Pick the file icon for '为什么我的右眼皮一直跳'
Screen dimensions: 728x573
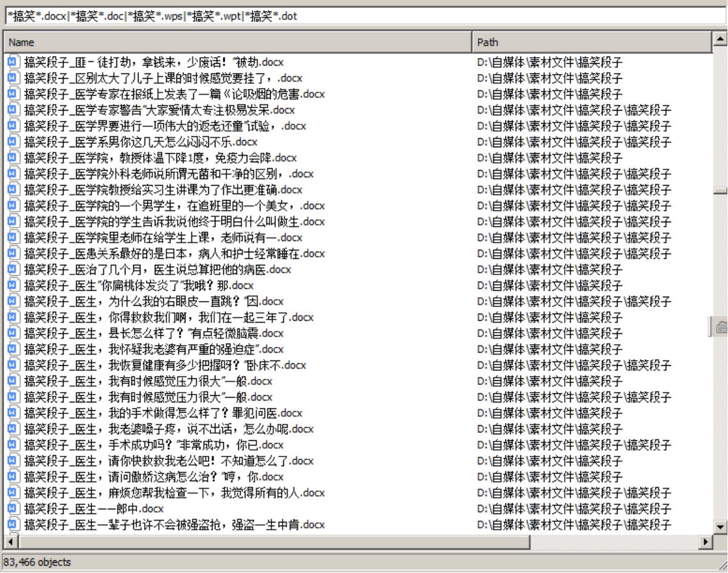point(13,301)
